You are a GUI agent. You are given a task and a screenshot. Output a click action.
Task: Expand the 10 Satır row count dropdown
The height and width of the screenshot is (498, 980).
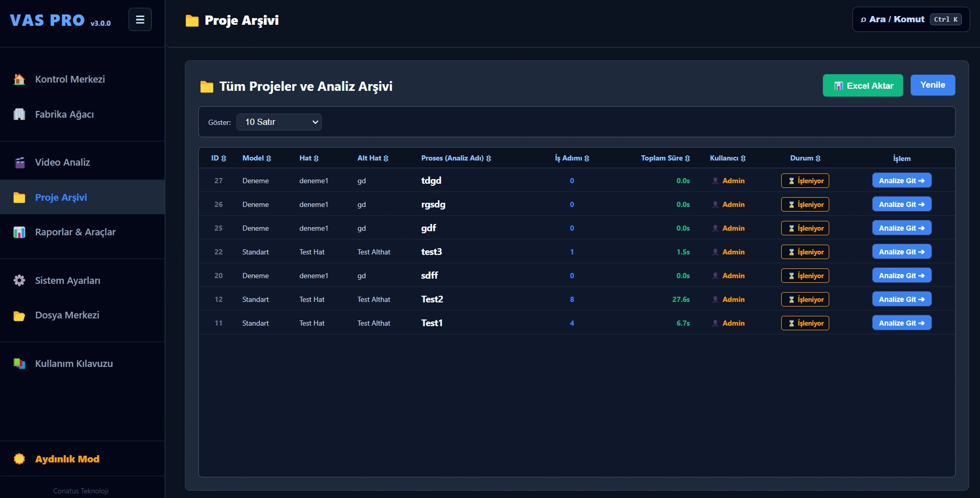coord(279,122)
